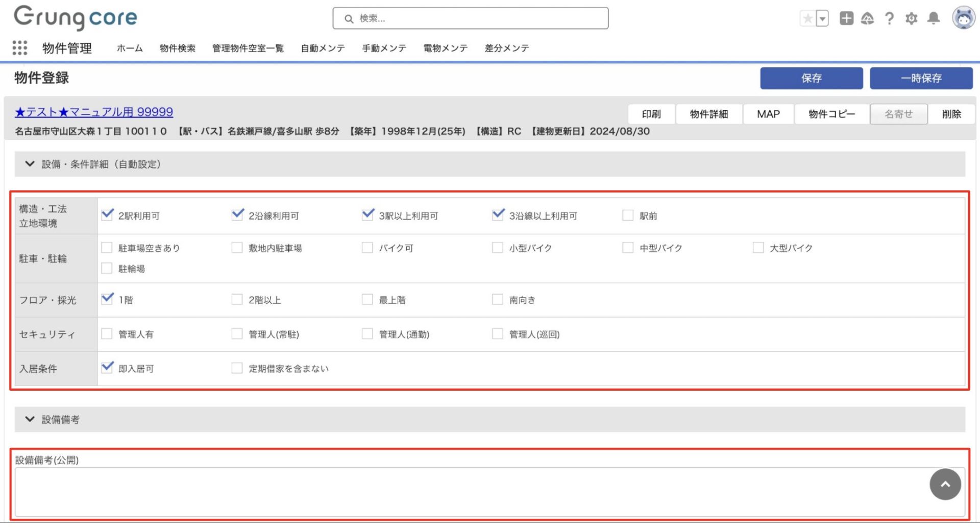Open the app launcher grid icon

[20, 48]
